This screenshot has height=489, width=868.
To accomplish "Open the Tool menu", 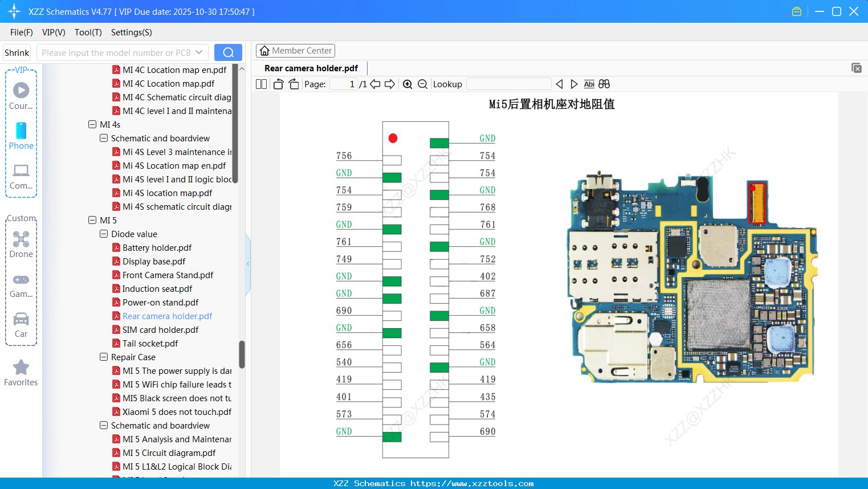I will tap(88, 32).
